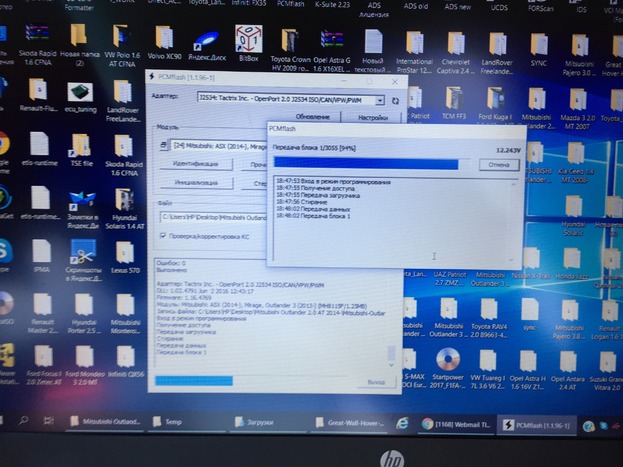Viewport: 623px width, 467px height.
Task: Open the BitBox desktop shortcut
Action: [x=248, y=44]
